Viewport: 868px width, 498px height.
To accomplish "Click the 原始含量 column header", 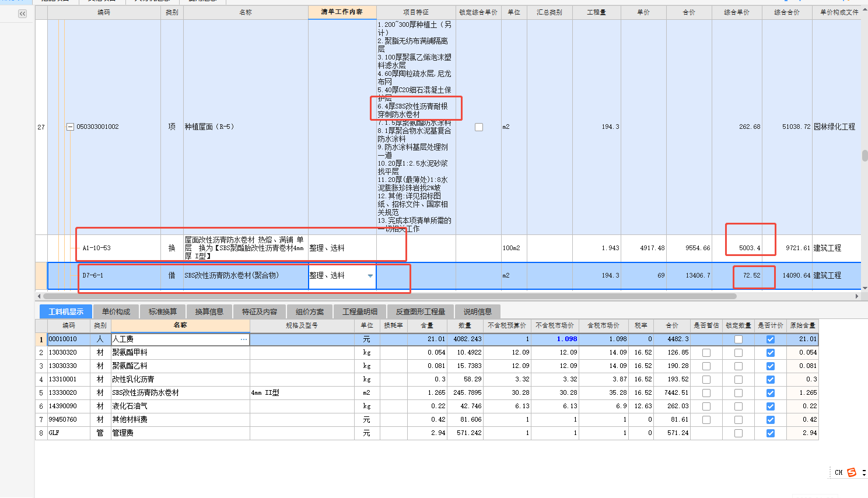I will 802,325.
